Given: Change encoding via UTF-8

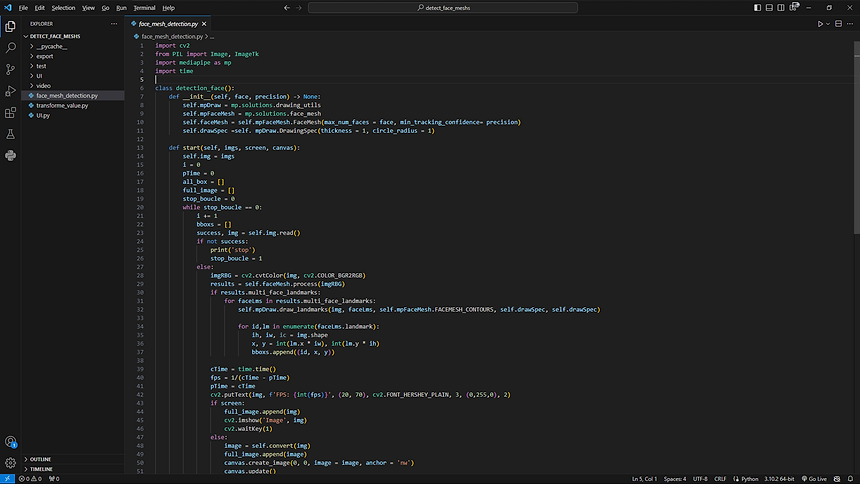Looking at the screenshot, I should (700, 479).
